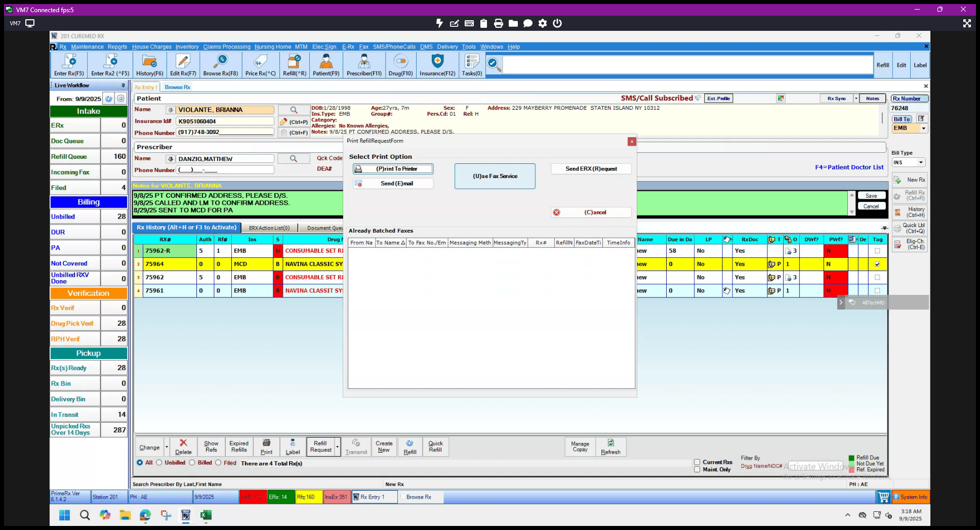
Task: Click the Refresh icon button
Action: coord(610,447)
